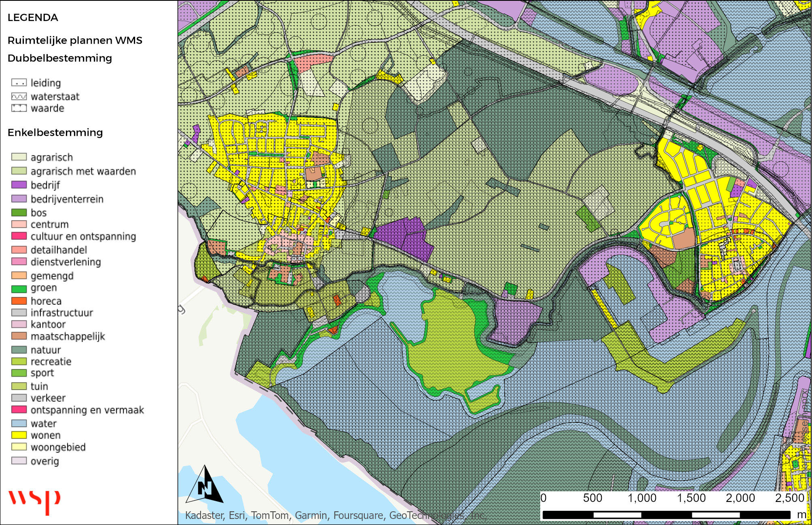Click the leiding dotted pattern symbol
This screenshot has width=812, height=525.
tap(19, 82)
